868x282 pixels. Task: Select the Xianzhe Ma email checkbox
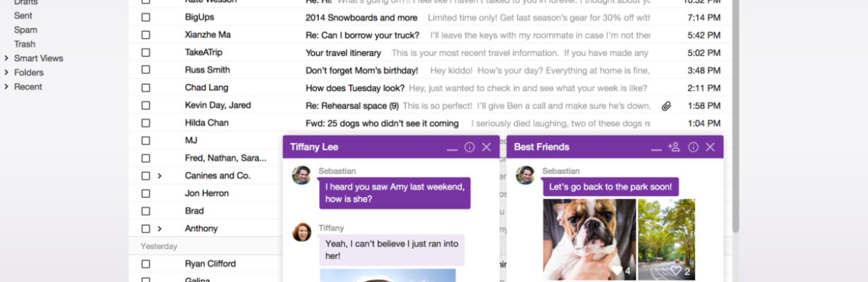click(x=145, y=35)
